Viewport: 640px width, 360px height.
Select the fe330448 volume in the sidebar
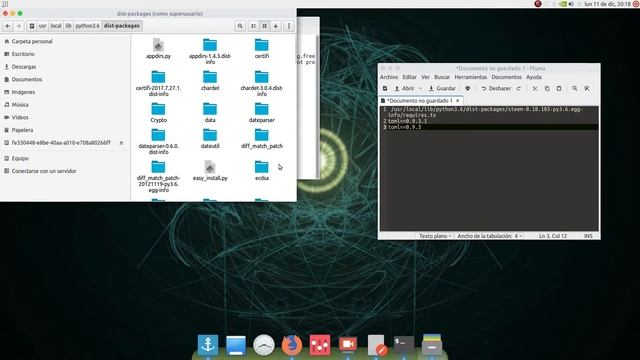point(61,143)
